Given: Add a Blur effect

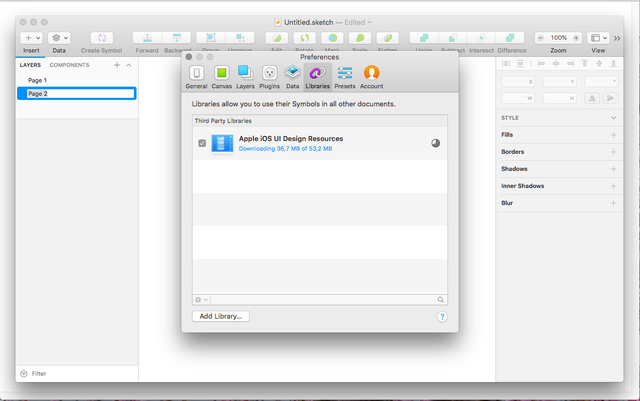Looking at the screenshot, I should (613, 203).
